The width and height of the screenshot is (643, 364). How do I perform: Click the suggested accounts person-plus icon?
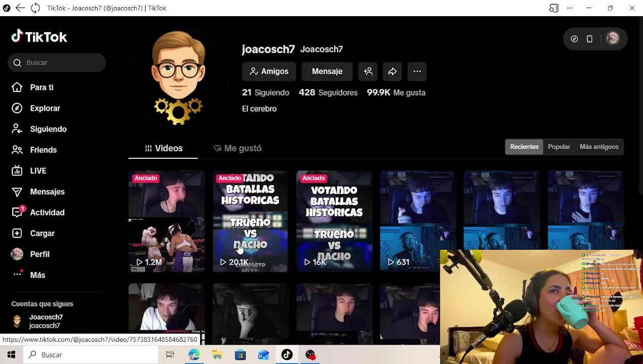pos(368,71)
